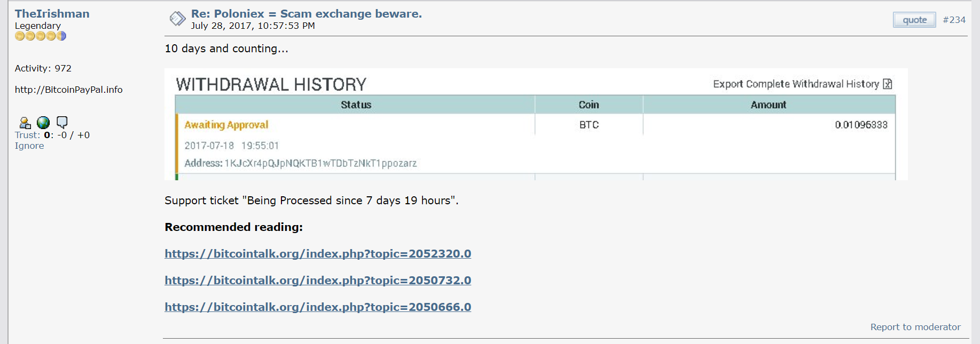Click the Legendary rank coin stars
This screenshot has height=344, width=980.
41,36
